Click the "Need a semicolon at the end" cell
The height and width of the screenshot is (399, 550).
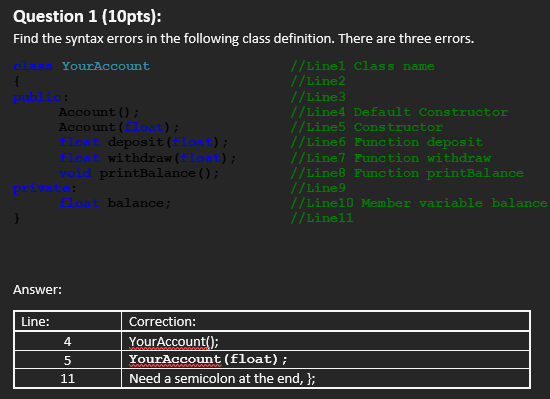click(x=326, y=378)
